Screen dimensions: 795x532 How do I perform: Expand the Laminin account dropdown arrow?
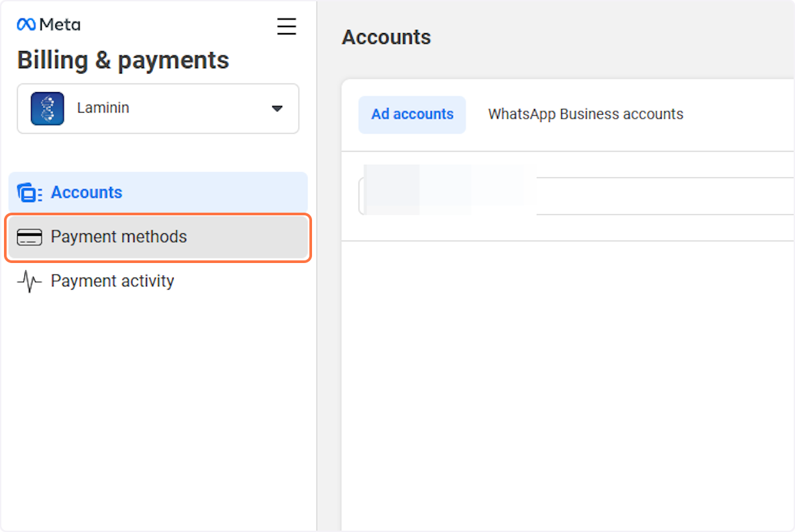[x=278, y=109]
